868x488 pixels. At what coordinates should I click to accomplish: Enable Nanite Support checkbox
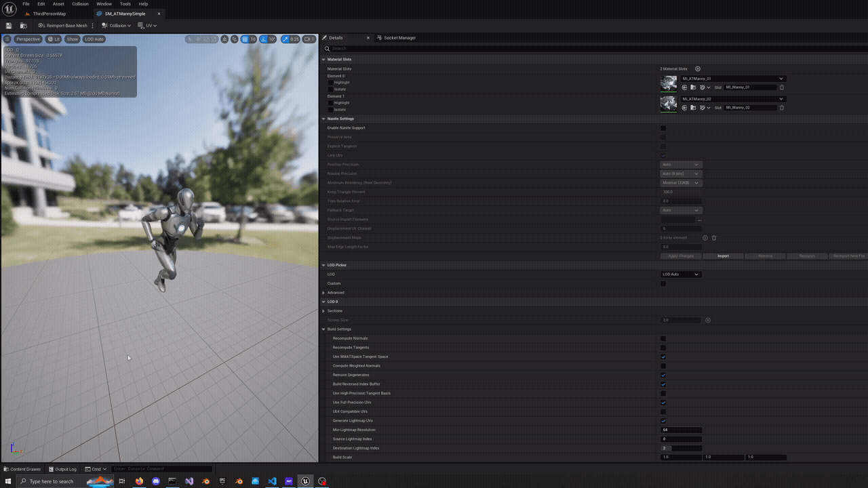pos(663,128)
